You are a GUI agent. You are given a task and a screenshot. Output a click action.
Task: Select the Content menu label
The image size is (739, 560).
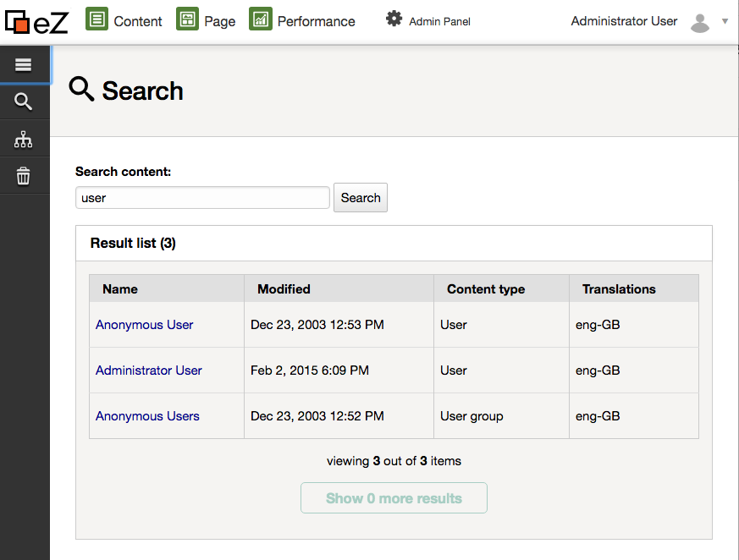[138, 22]
